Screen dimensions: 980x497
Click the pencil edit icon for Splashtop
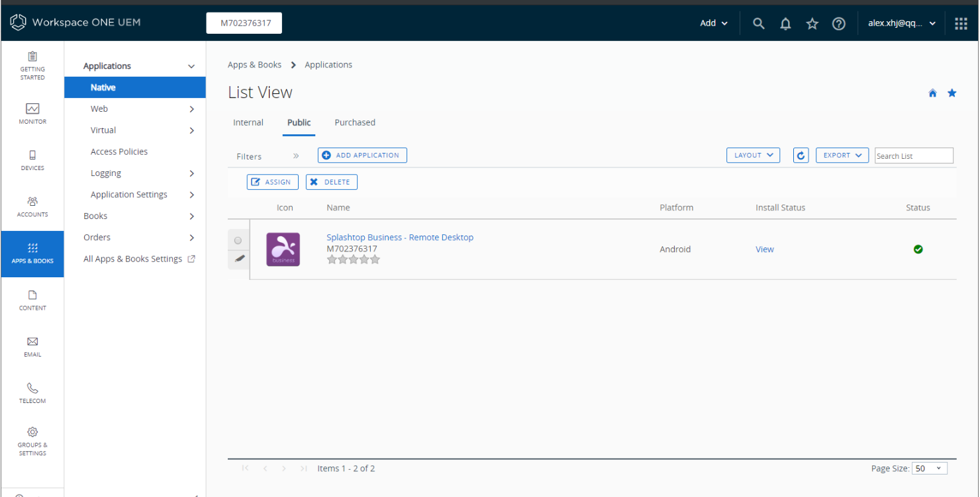point(239,259)
